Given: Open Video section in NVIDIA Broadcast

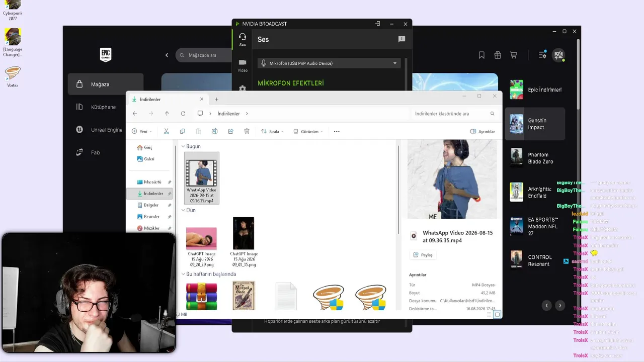Looking at the screenshot, I should tap(243, 65).
